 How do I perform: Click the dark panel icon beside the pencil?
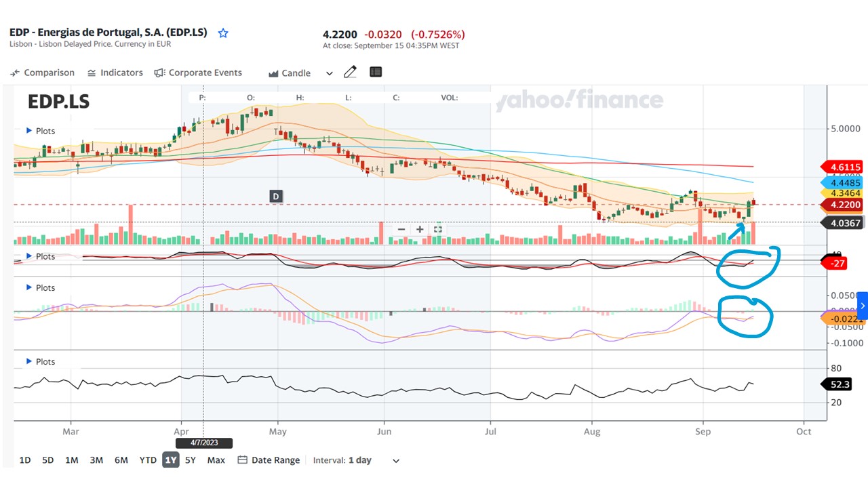(x=376, y=72)
